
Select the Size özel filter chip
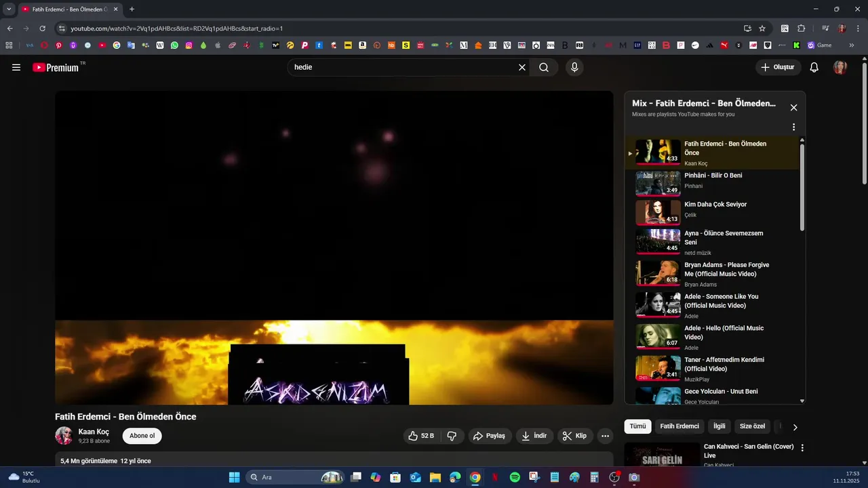click(x=752, y=426)
